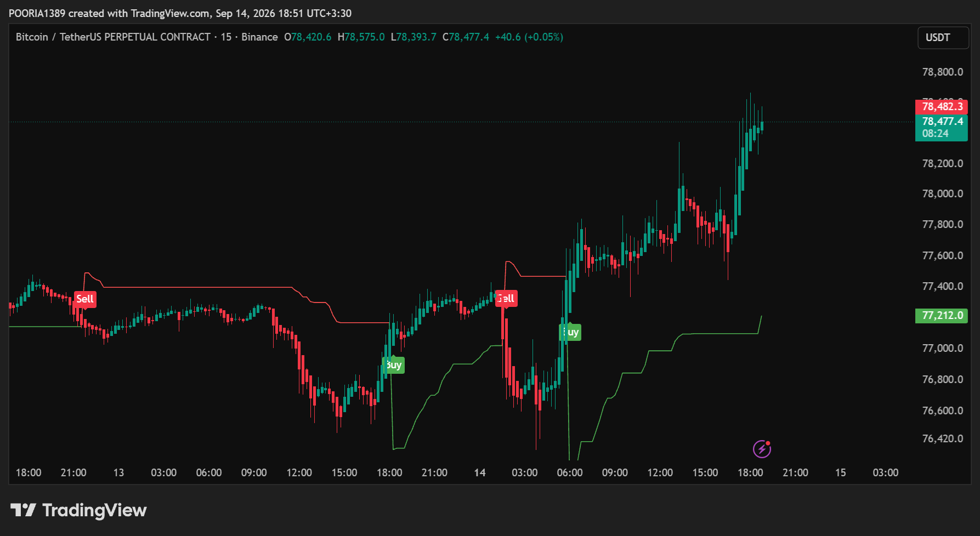Click the high value H78,575.0

(x=361, y=37)
